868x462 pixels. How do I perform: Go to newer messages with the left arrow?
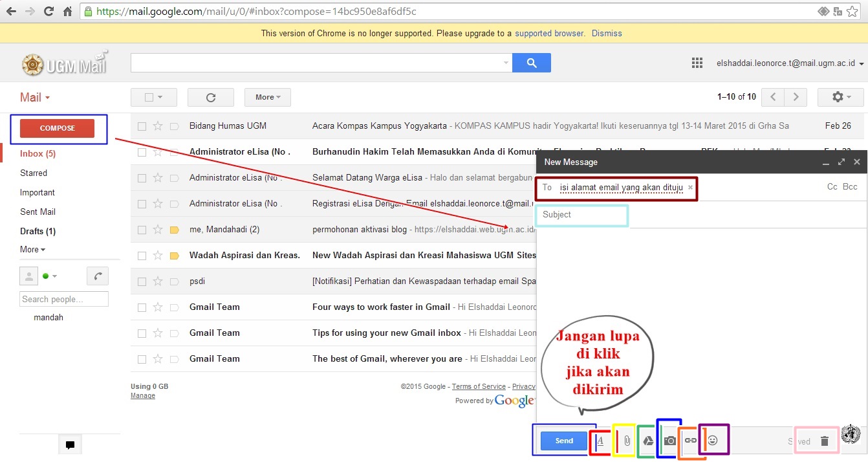773,97
